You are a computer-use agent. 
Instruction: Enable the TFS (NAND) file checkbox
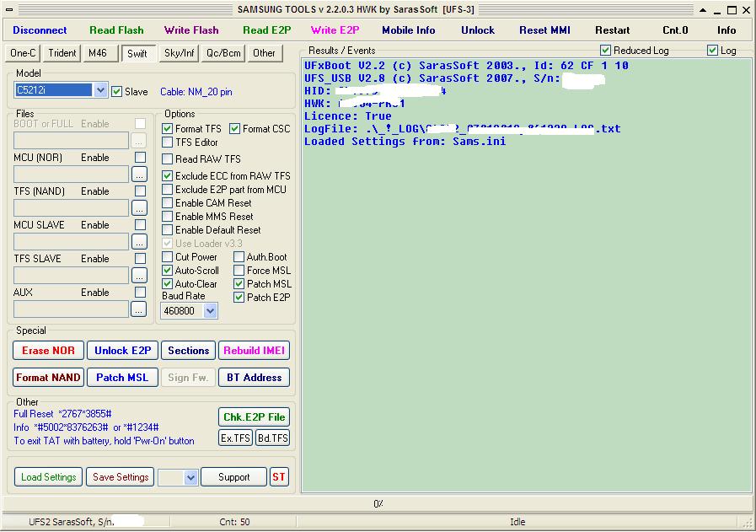(x=140, y=191)
